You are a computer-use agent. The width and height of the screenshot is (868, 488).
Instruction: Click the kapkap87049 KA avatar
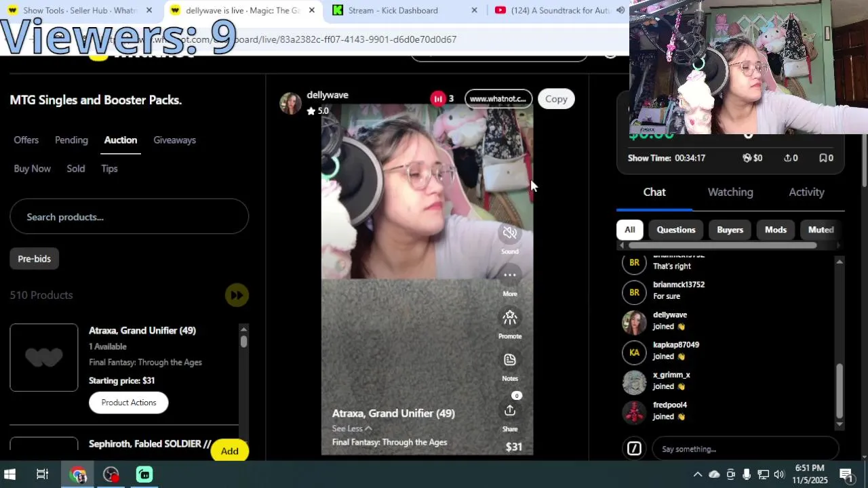(x=634, y=352)
